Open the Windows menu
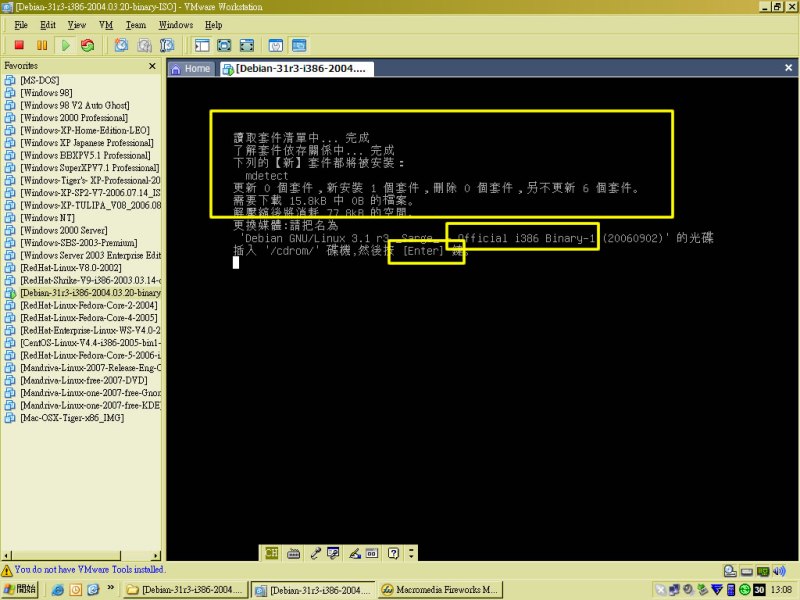Image resolution: width=800 pixels, height=600 pixels. [x=176, y=25]
